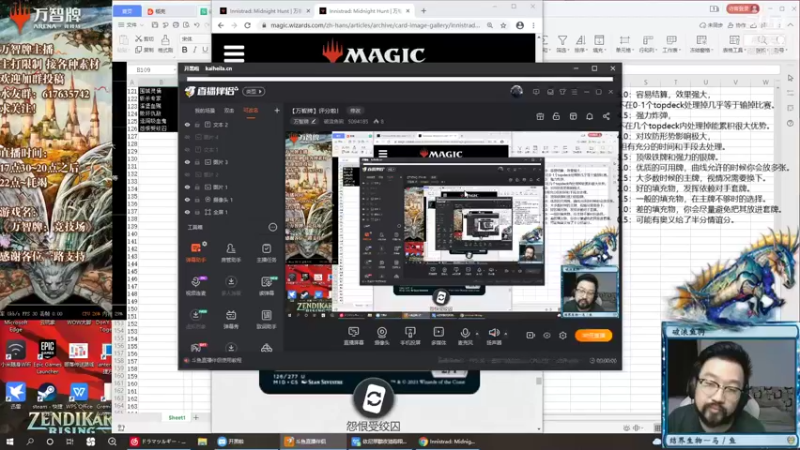Open the 弹幕助手 tool in the toolbox
The height and width of the screenshot is (450, 800).
click(x=196, y=252)
